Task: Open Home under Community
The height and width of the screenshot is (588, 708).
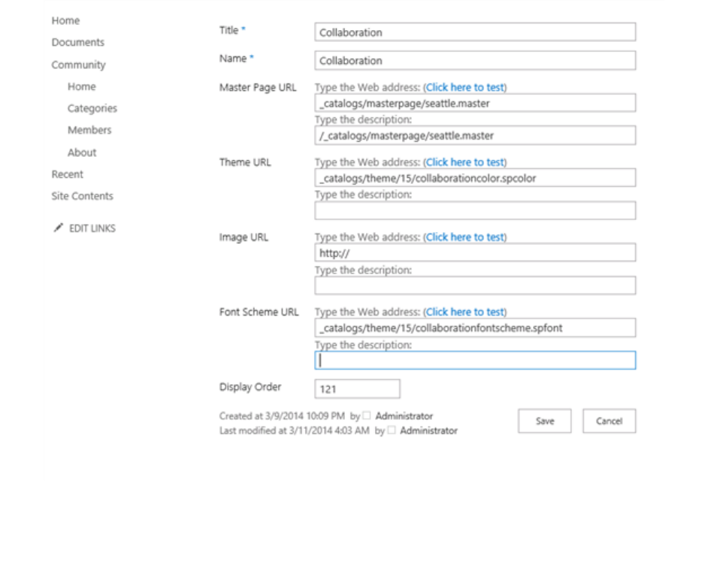Action: 82,86
